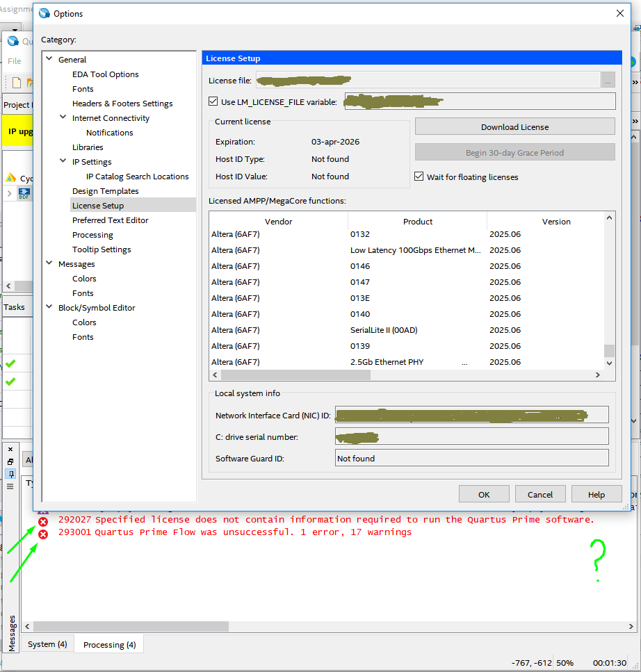Close the Options dialog window
The image size is (641, 672).
click(x=620, y=13)
